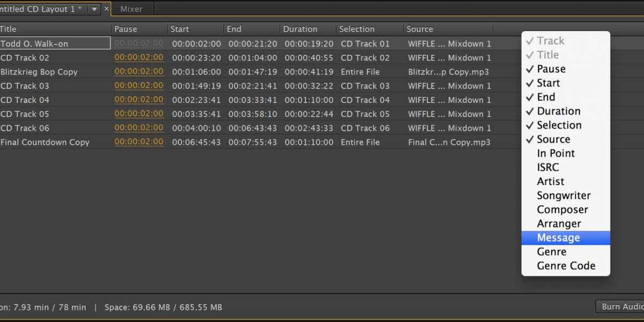
Task: Show the Artist column
Action: (x=551, y=181)
